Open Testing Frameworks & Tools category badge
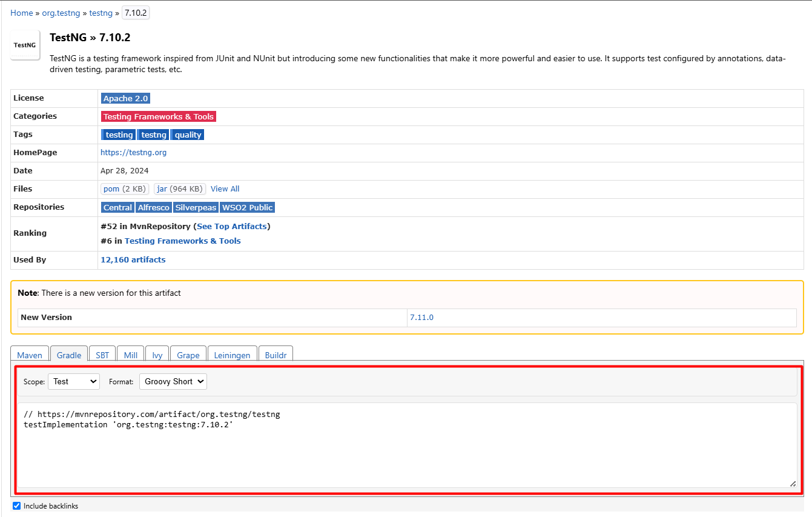 pyautogui.click(x=159, y=116)
